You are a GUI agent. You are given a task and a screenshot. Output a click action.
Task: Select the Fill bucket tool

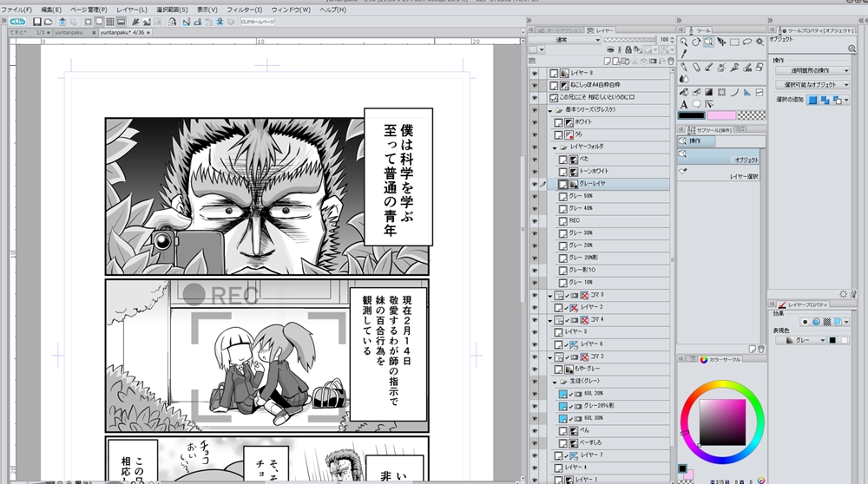pyautogui.click(x=684, y=92)
